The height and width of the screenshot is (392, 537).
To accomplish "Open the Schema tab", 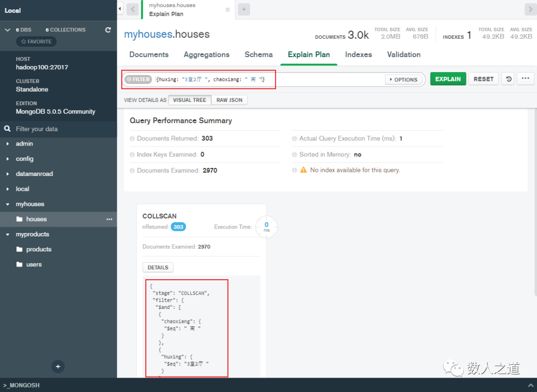I will [259, 55].
